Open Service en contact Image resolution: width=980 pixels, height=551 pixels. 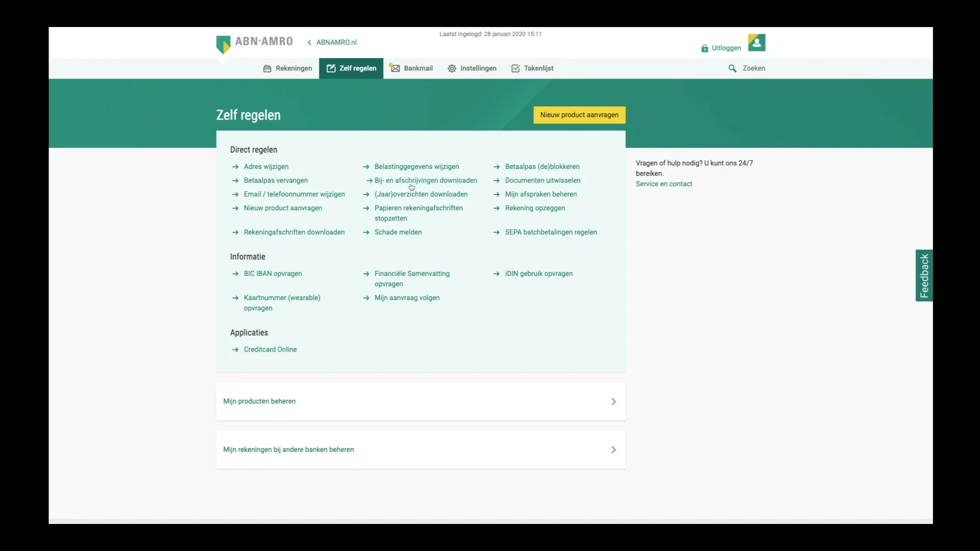click(664, 184)
